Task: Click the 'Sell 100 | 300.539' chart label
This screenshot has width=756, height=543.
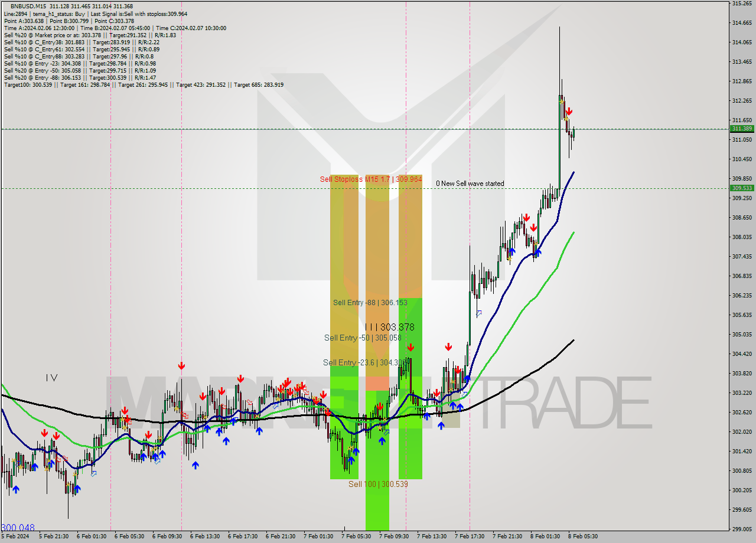Action: coord(378,484)
